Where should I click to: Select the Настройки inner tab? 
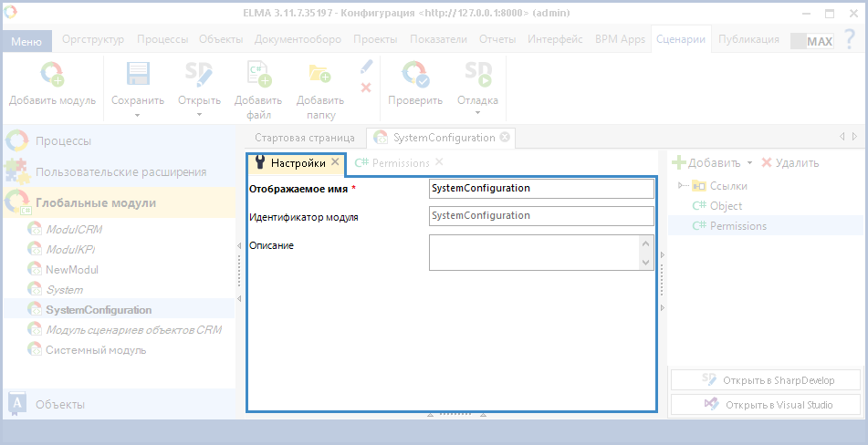[298, 163]
